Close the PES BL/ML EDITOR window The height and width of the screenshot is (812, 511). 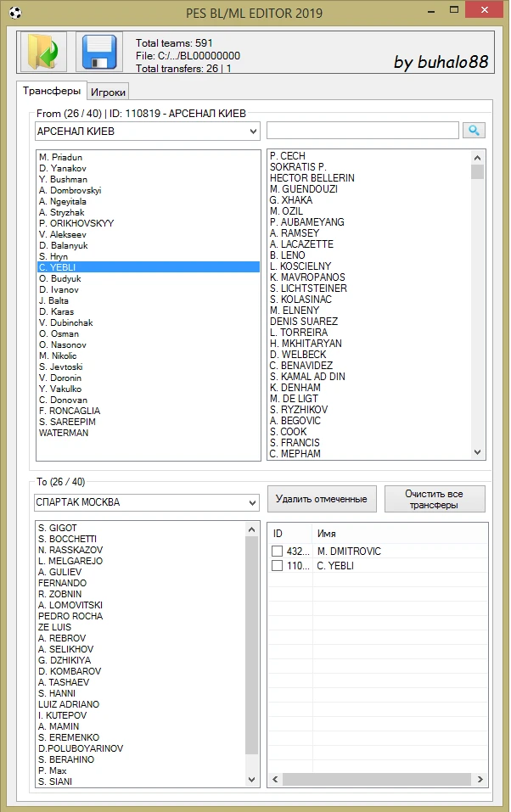coord(484,10)
